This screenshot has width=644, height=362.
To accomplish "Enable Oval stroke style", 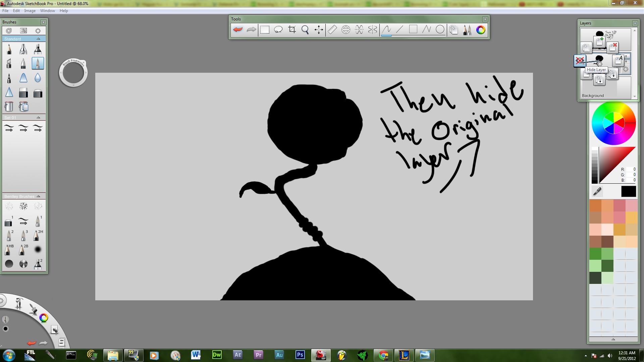I will pos(440,30).
